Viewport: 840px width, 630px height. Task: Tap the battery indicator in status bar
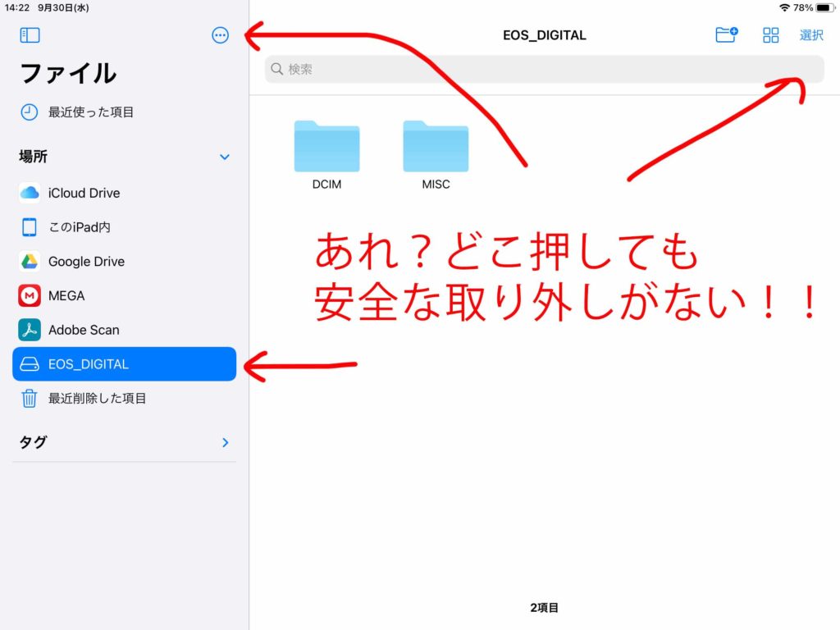[x=824, y=7]
